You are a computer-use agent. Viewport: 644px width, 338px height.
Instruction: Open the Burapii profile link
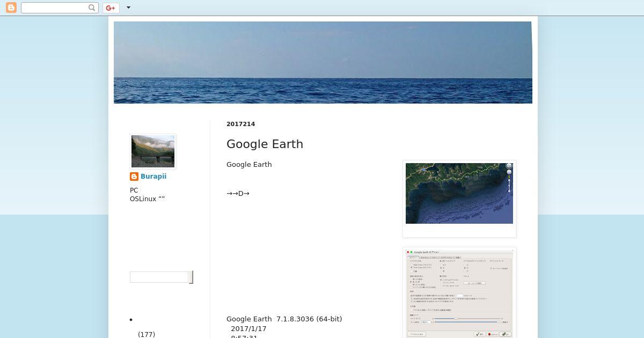[153, 177]
